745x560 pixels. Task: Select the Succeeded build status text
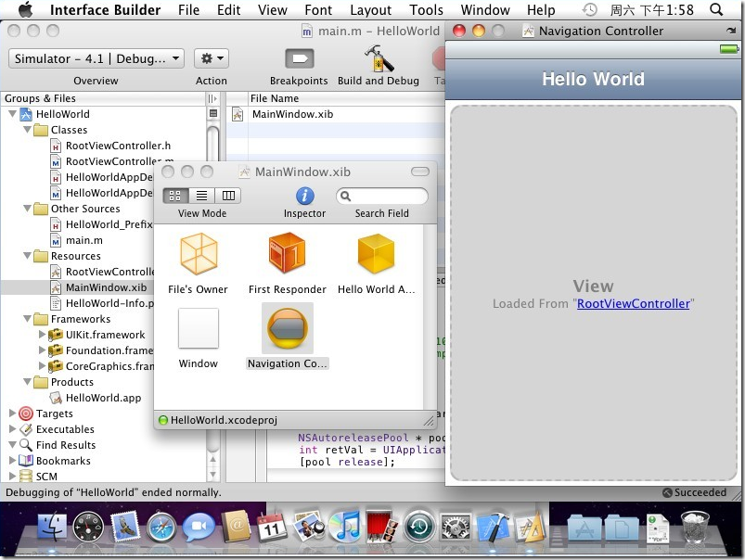(700, 492)
